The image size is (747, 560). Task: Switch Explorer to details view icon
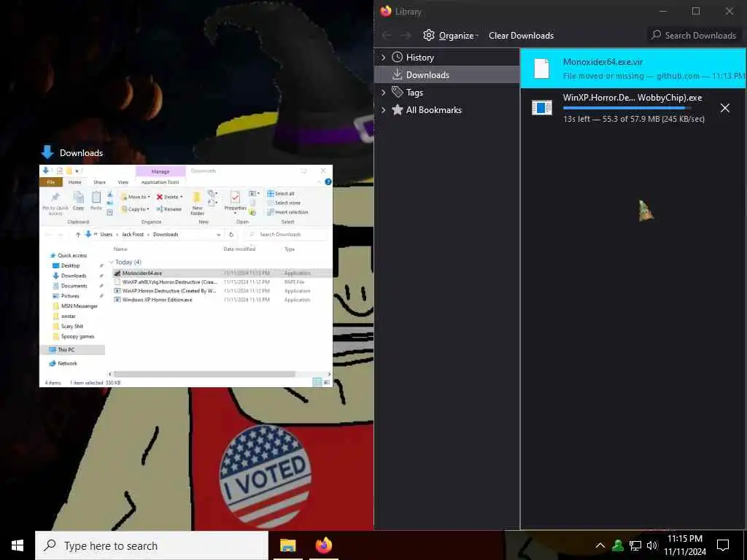[x=317, y=382]
